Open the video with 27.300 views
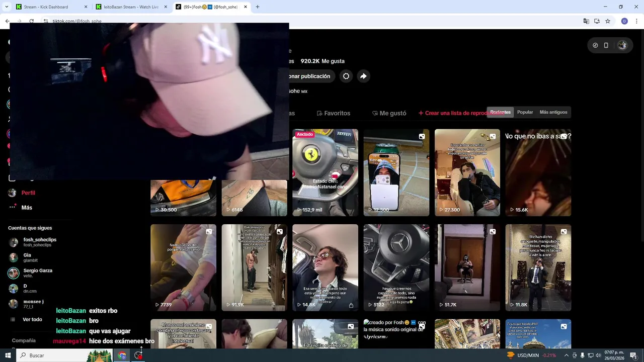The height and width of the screenshot is (362, 644). click(x=467, y=172)
